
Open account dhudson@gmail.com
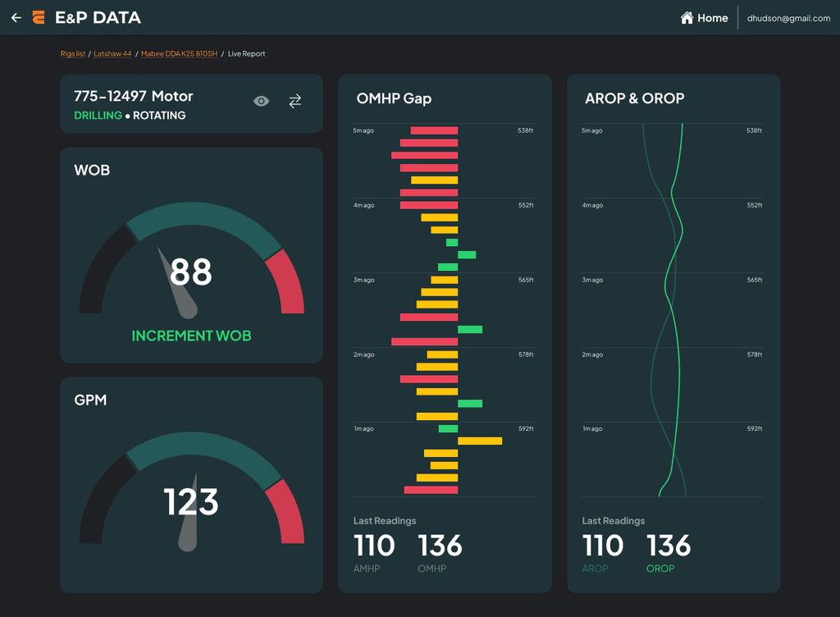[788, 18]
